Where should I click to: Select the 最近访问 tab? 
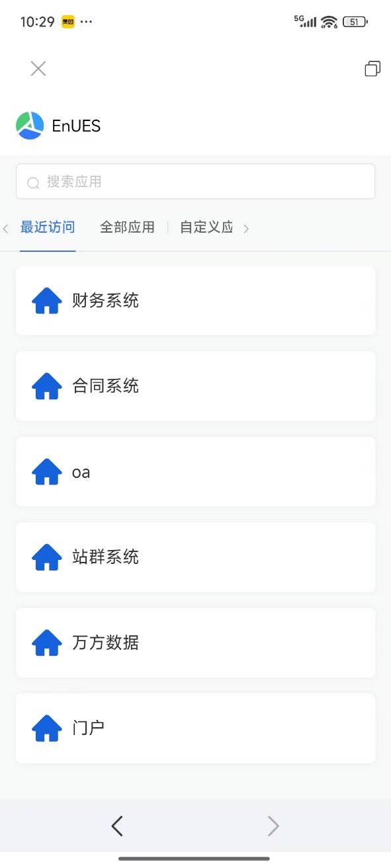coord(48,227)
